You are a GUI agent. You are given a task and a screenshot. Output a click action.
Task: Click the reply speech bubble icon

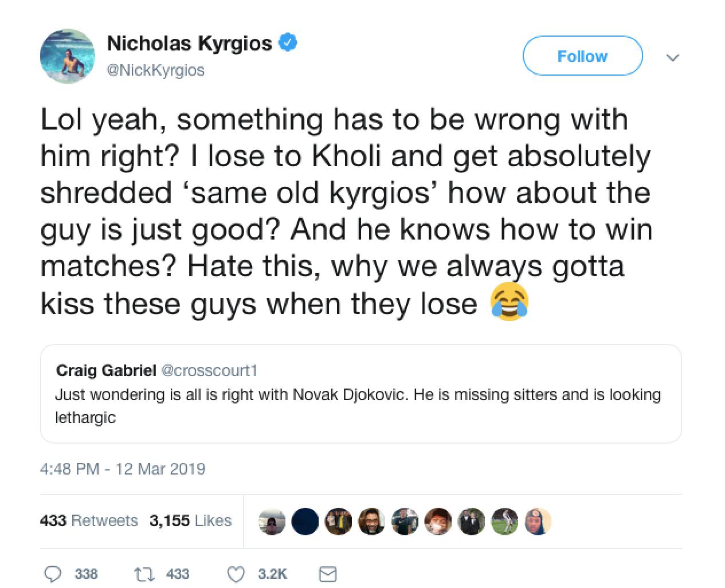point(53,574)
